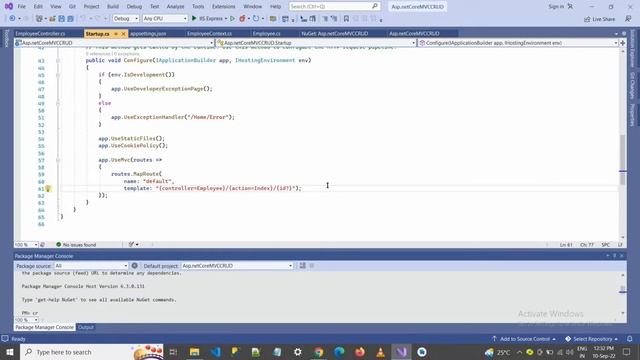This screenshot has height=360, width=640.
Task: Click the bookmark icon in toolbar
Action: [346, 18]
